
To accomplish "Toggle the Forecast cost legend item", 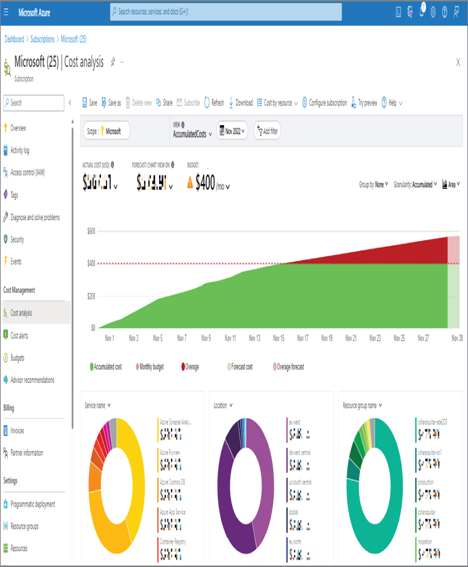I will 240,367.
